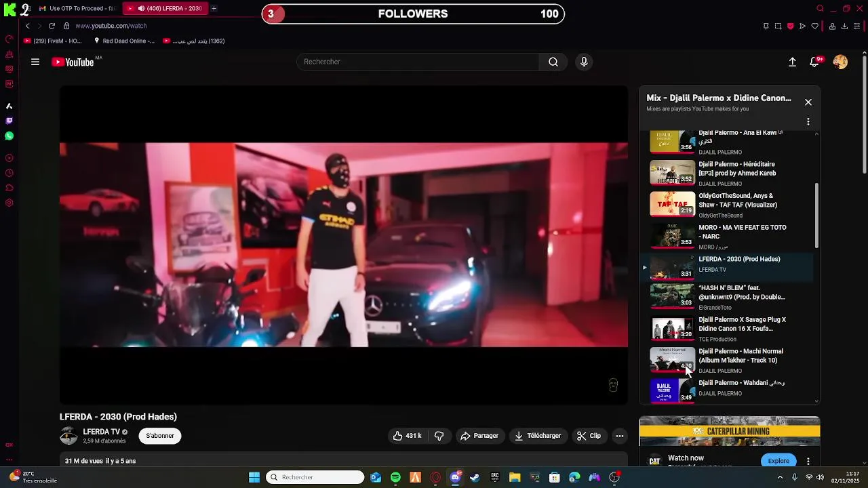Open more actions ellipsis below video
The image size is (868, 488).
click(620, 436)
